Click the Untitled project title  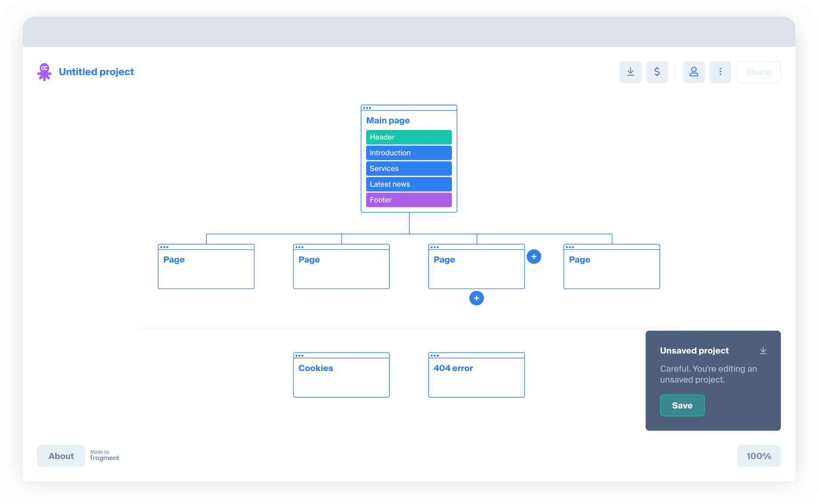pos(96,72)
